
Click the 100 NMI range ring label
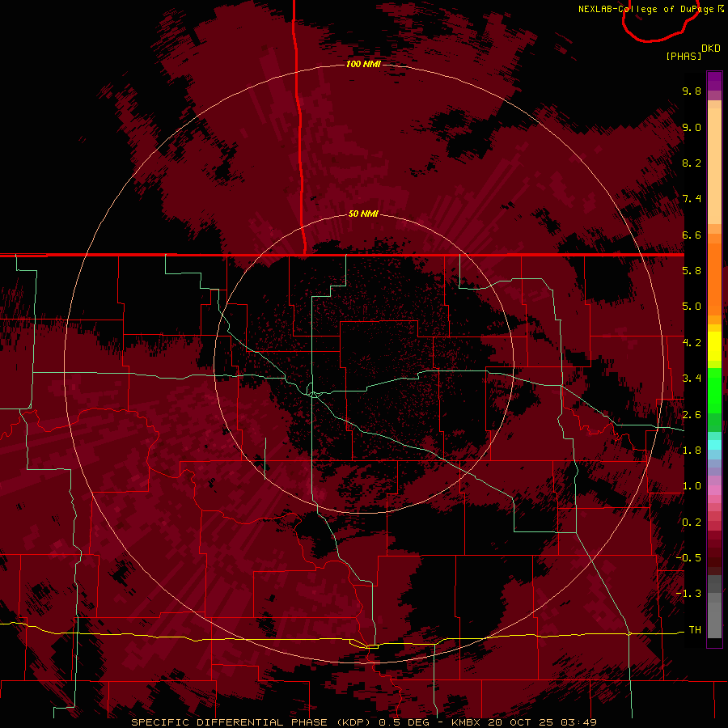pyautogui.click(x=363, y=64)
